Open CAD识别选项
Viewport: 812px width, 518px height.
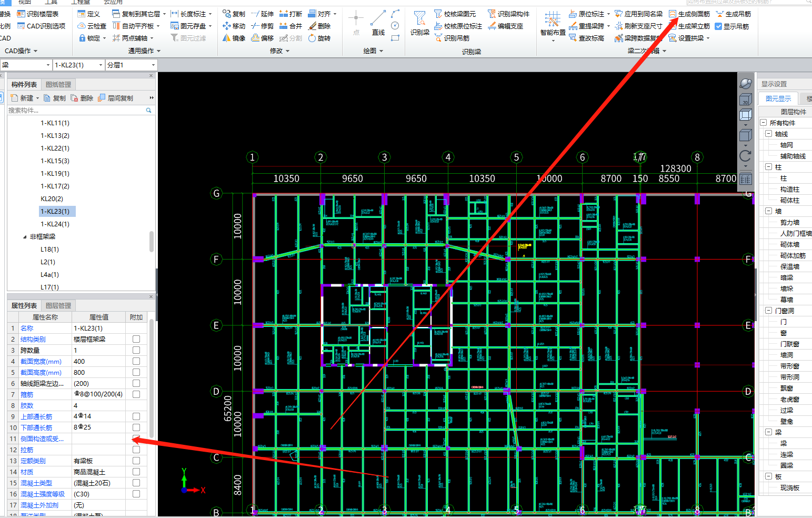41,26
